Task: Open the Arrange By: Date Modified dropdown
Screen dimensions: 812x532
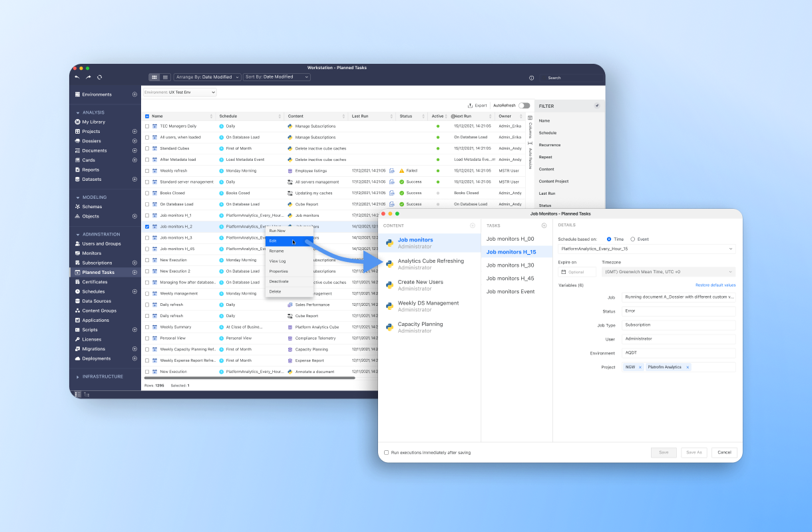Action: click(x=206, y=77)
